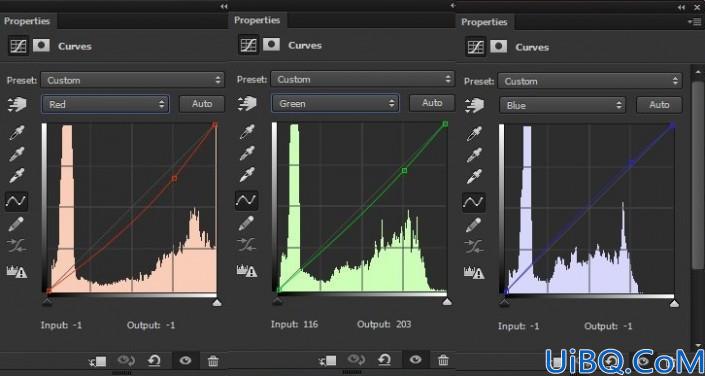Open Preset dropdown in Red Curves panel
This screenshot has width=705, height=376.
point(133,80)
